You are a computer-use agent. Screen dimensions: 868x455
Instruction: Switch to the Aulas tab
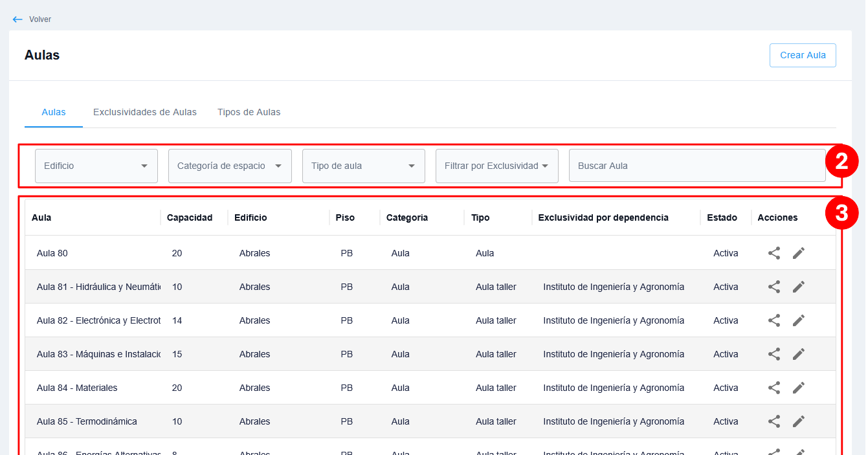[54, 112]
